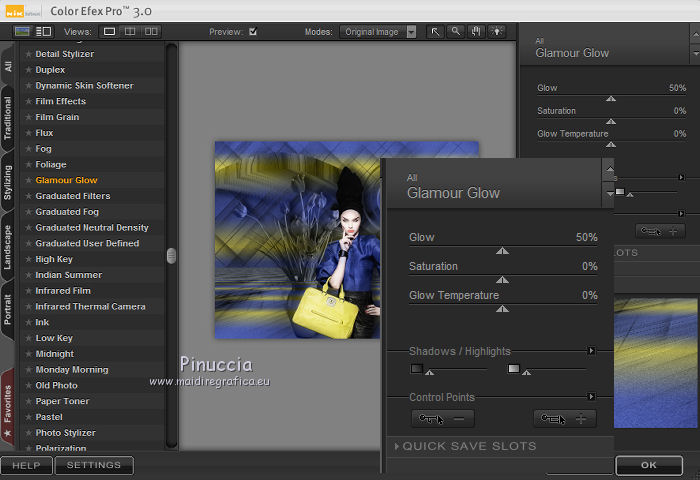
Task: Choose the hand pan tool
Action: coord(476,32)
